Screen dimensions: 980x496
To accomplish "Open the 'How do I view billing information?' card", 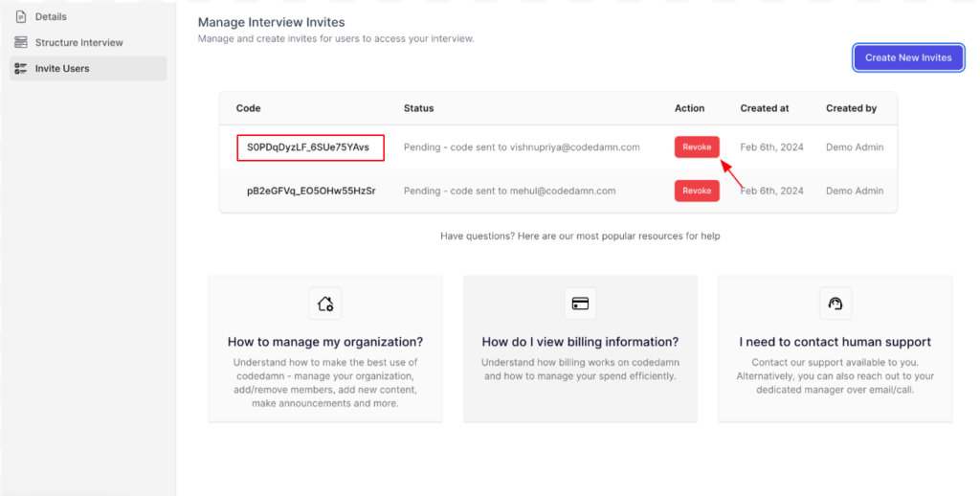I will click(x=580, y=349).
